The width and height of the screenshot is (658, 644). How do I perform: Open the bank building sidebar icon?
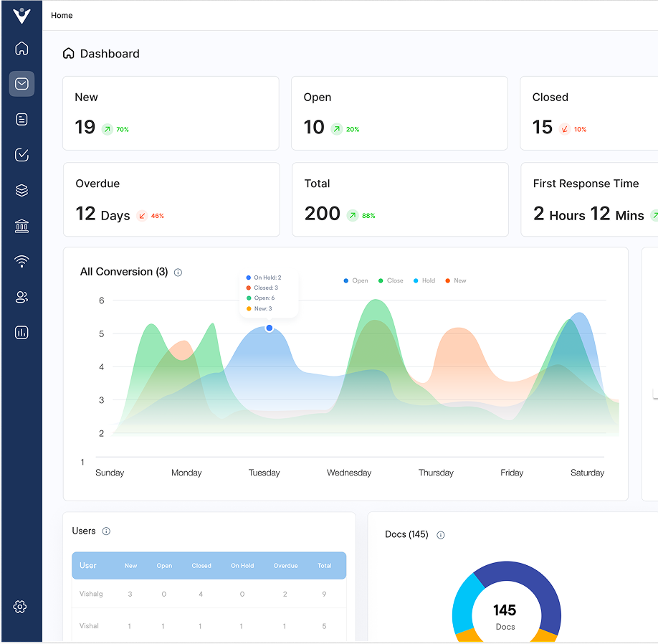coord(22,226)
